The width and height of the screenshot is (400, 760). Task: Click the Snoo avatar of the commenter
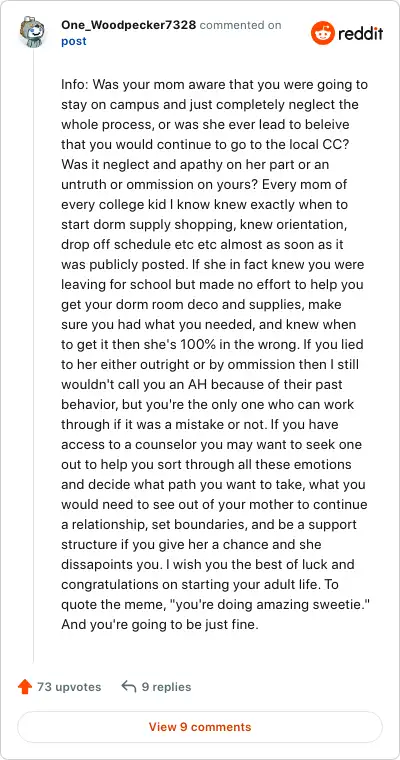(32, 32)
